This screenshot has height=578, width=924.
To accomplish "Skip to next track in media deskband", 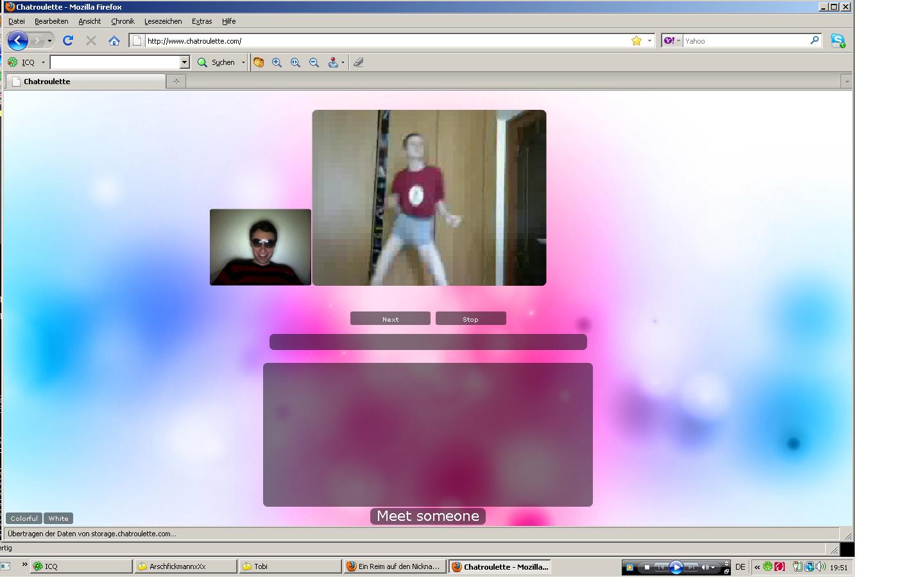I will pyautogui.click(x=691, y=568).
